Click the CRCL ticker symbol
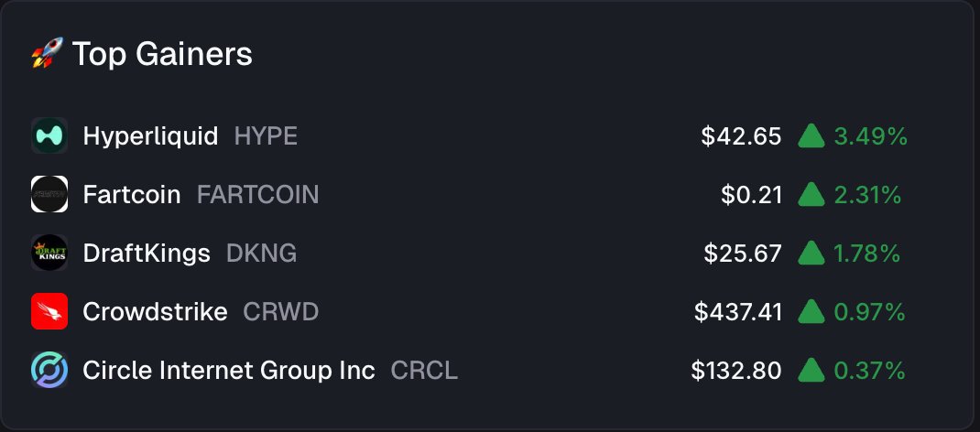The image size is (980, 432). tap(423, 371)
